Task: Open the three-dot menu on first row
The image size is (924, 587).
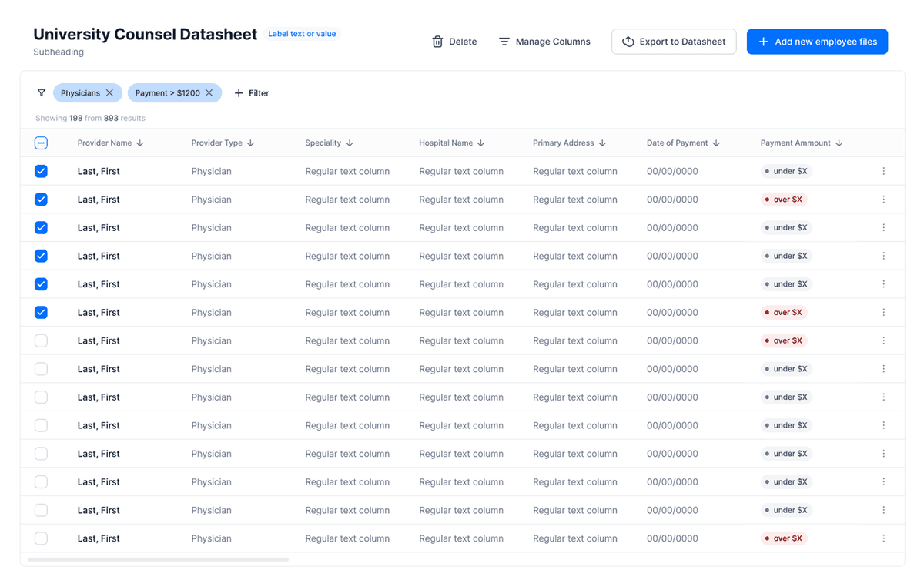Action: 883,171
